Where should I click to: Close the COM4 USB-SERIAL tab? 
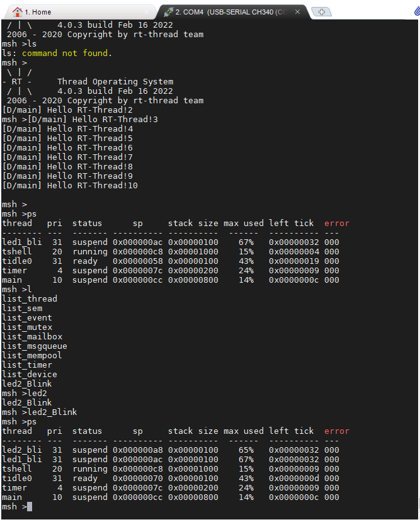pos(298,12)
